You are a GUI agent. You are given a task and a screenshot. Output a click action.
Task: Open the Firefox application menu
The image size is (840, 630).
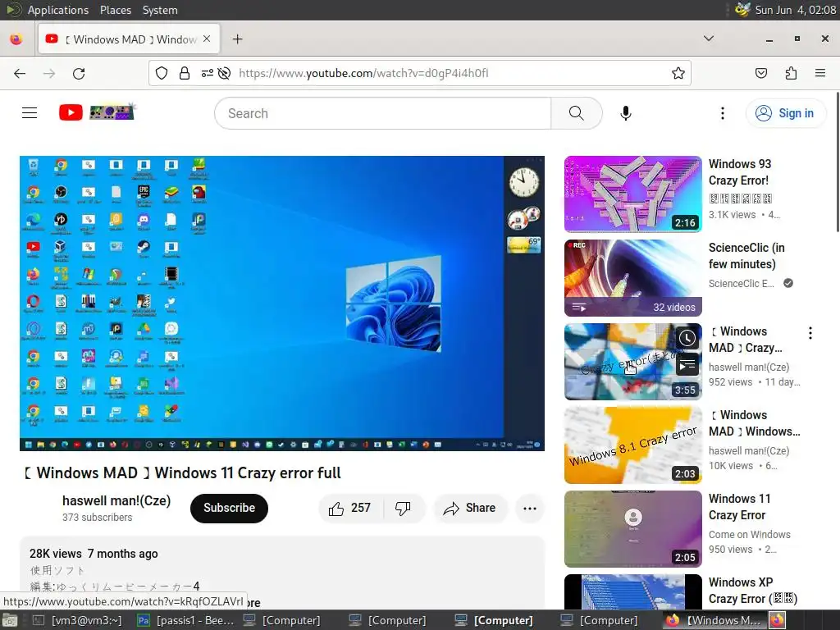(819, 73)
